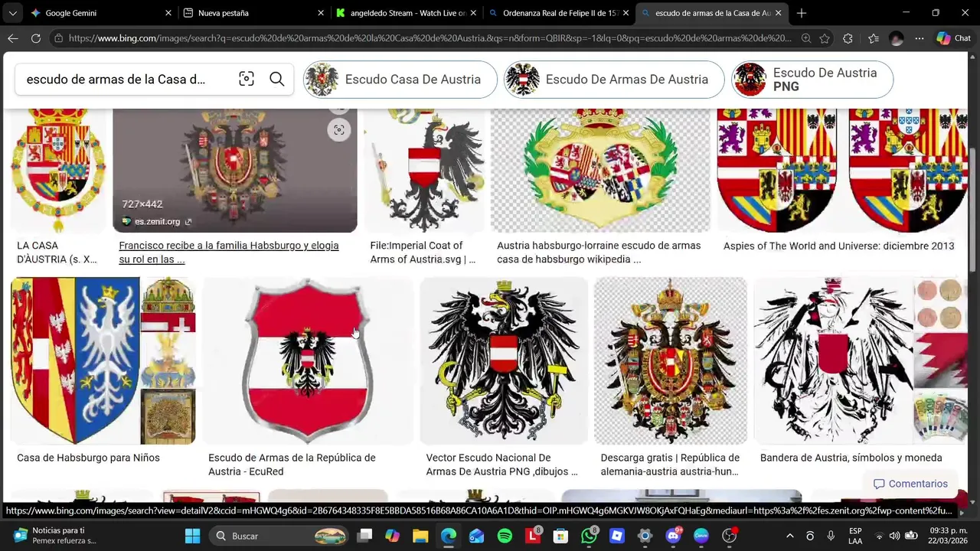Open the es.zenit.org source link
The image size is (980, 551).
[157, 222]
